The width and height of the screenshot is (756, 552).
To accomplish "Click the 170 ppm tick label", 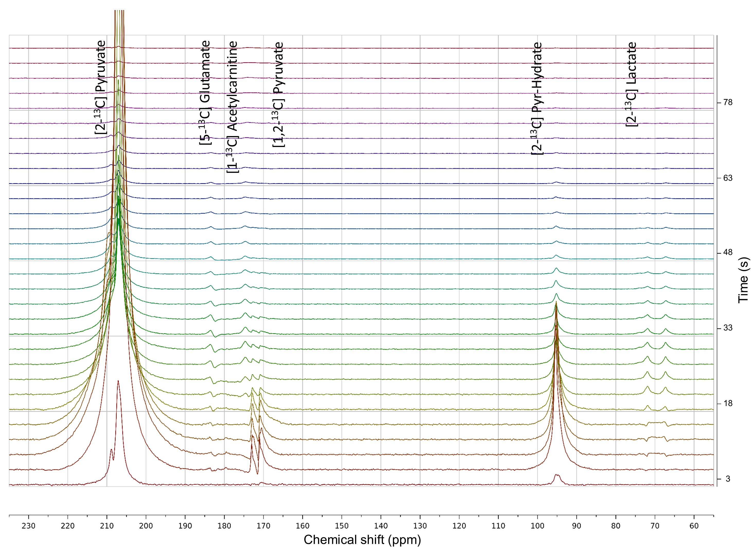I will [x=264, y=526].
